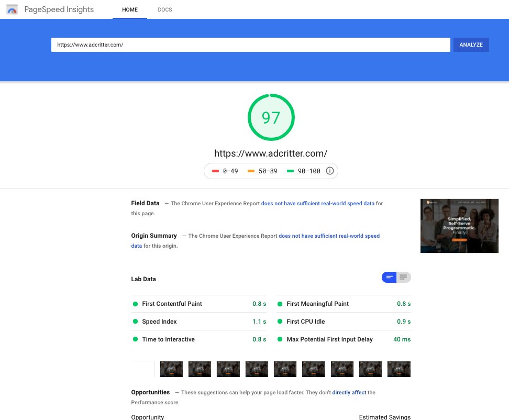The image size is (509, 420).
Task: Open the HOME tab
Action: (130, 10)
